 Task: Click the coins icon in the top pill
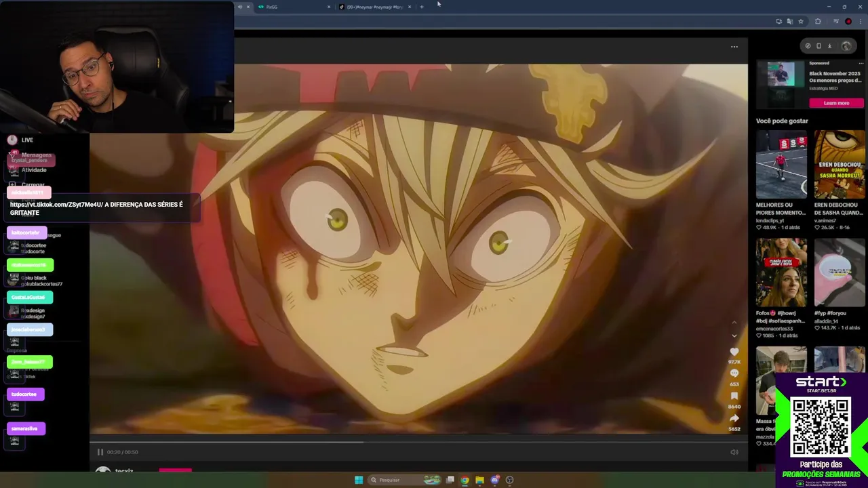(x=808, y=46)
